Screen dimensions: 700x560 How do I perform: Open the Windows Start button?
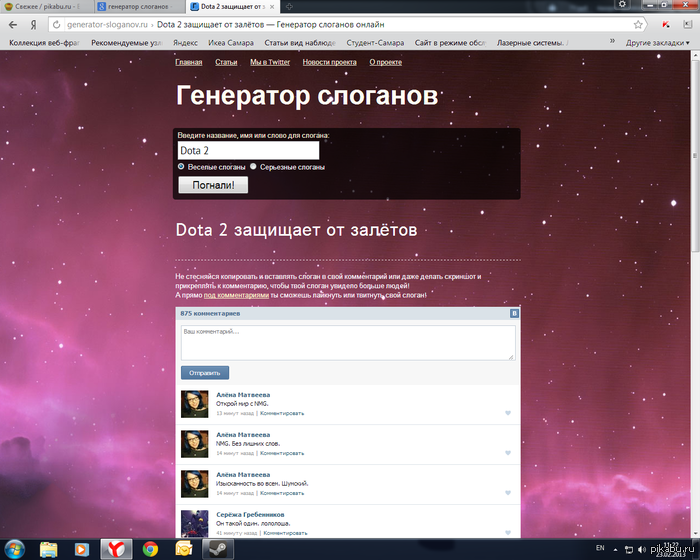click(x=15, y=549)
